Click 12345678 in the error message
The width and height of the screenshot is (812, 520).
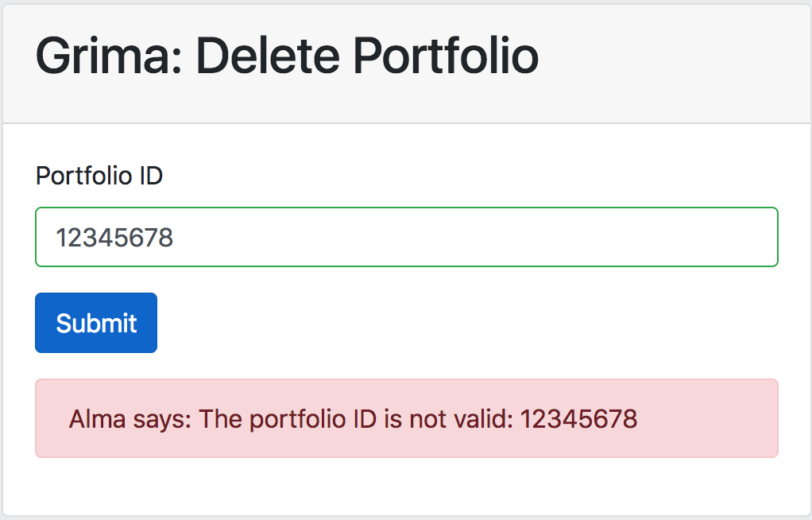point(578,419)
